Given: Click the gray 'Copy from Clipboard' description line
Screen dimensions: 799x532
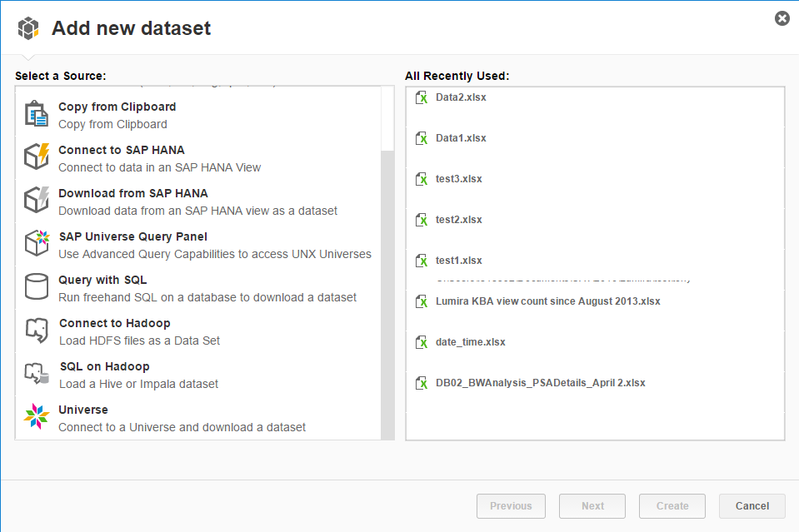Looking at the screenshot, I should [x=112, y=124].
